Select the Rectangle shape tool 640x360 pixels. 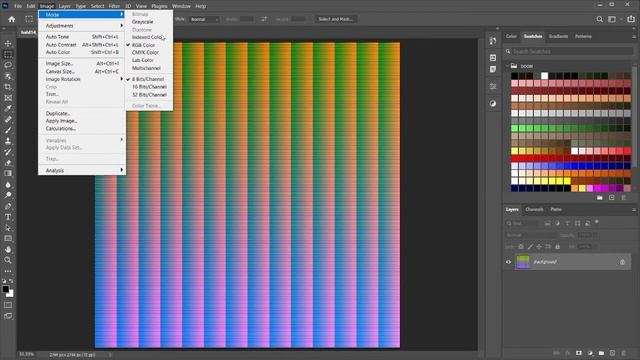click(x=8, y=238)
